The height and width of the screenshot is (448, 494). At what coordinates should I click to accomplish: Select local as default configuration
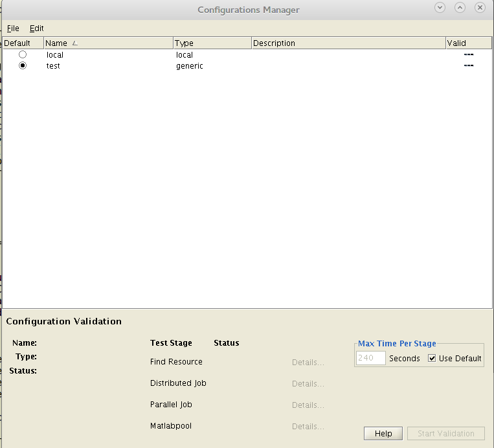pyautogui.click(x=23, y=55)
